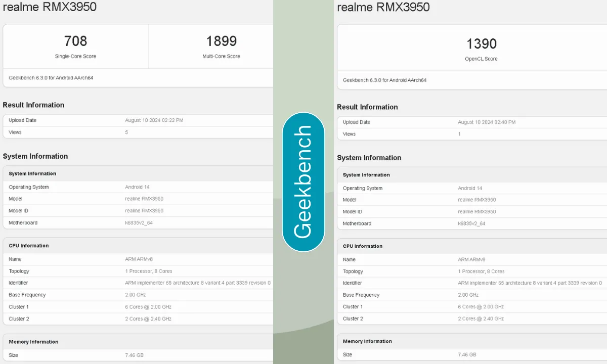Image resolution: width=607 pixels, height=364 pixels.
Task: Click memory size "7.46 GB" on the OpenCL page
Action: [467, 355]
